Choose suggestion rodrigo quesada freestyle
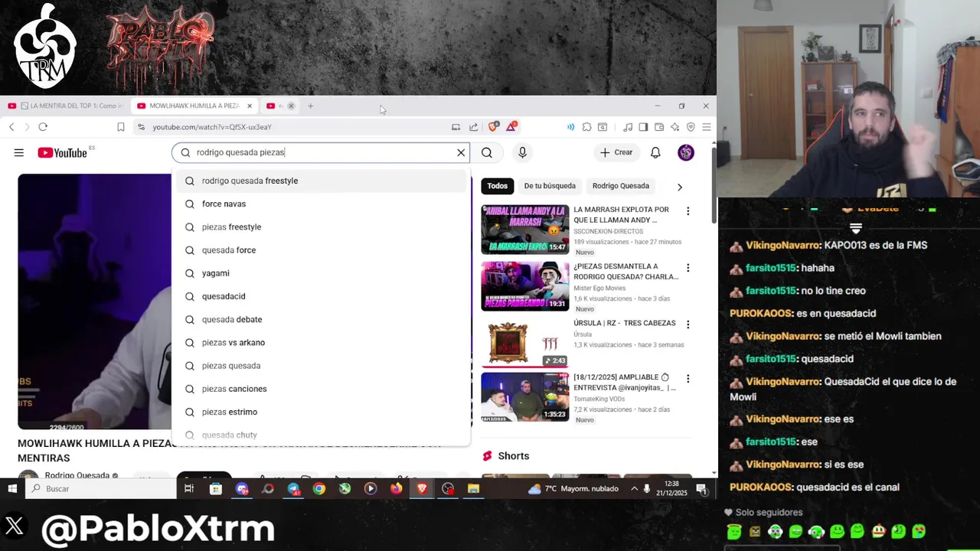This screenshot has width=980, height=551. (321, 181)
